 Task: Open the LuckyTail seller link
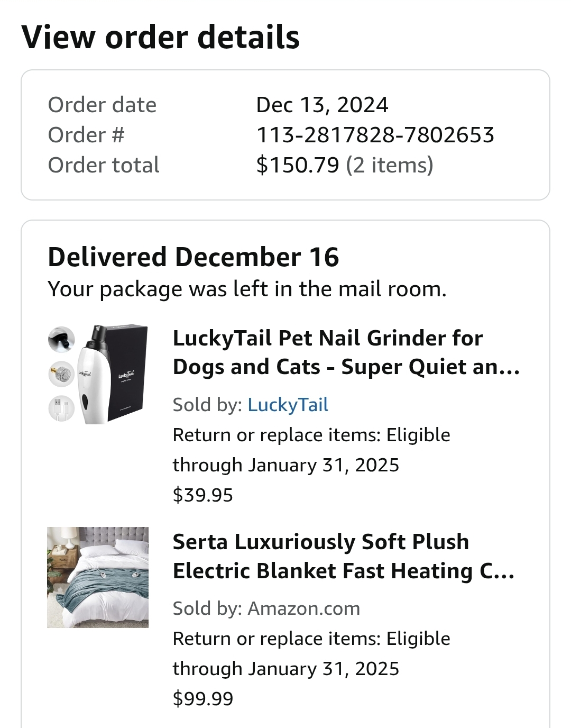(x=288, y=405)
